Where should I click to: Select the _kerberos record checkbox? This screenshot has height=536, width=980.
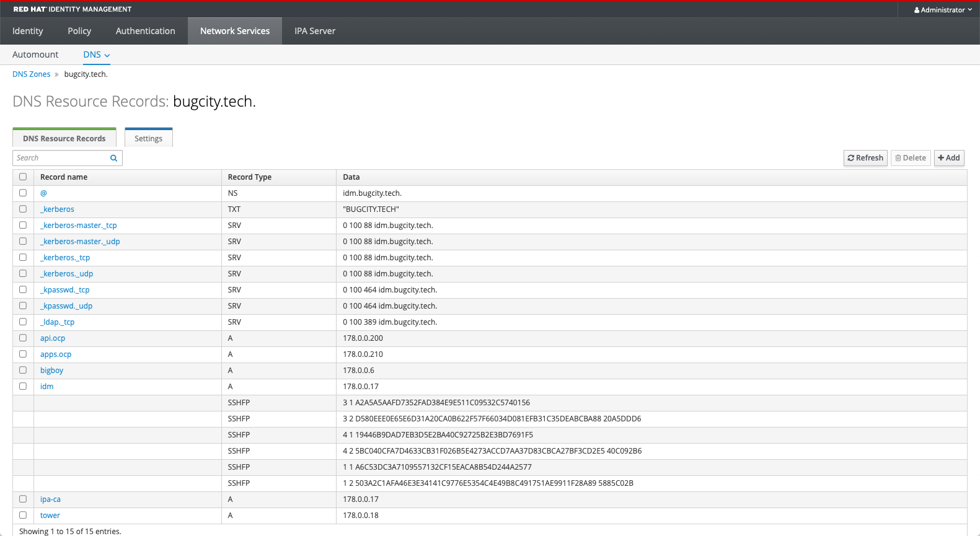(23, 209)
